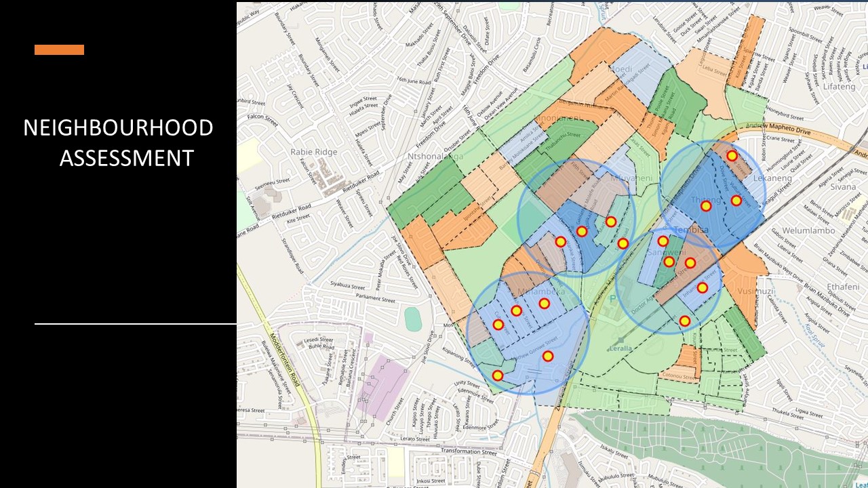Select the marker beside Johannes Street label
Screen dimensions: 868x488
pyautogui.click(x=702, y=287)
